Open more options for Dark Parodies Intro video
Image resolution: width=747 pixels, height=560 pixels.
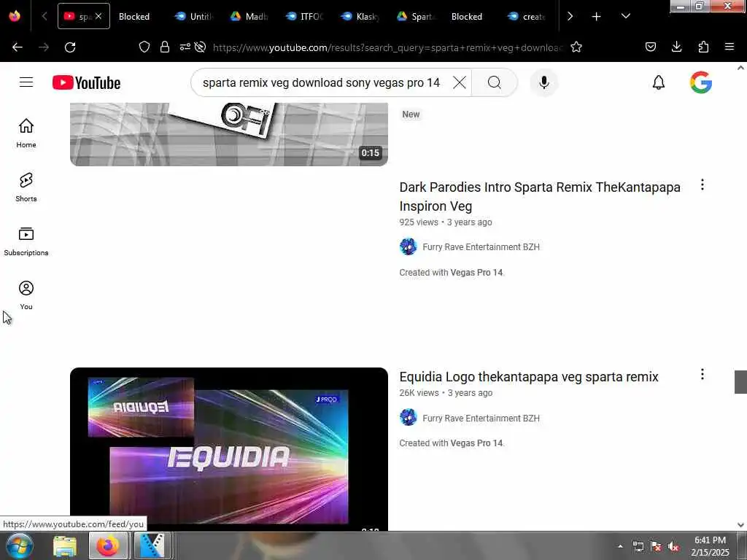703,184
